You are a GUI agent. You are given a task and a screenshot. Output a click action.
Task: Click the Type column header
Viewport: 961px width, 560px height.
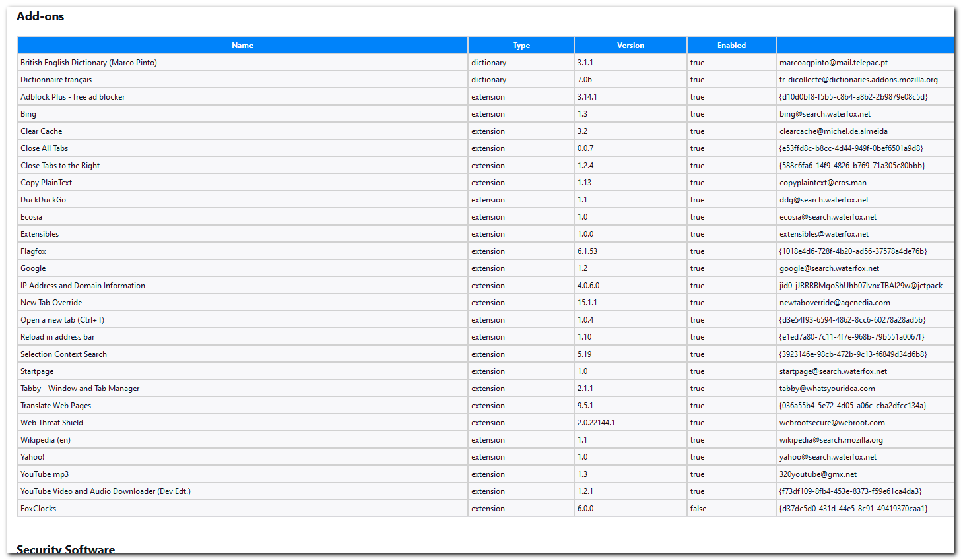tap(521, 46)
